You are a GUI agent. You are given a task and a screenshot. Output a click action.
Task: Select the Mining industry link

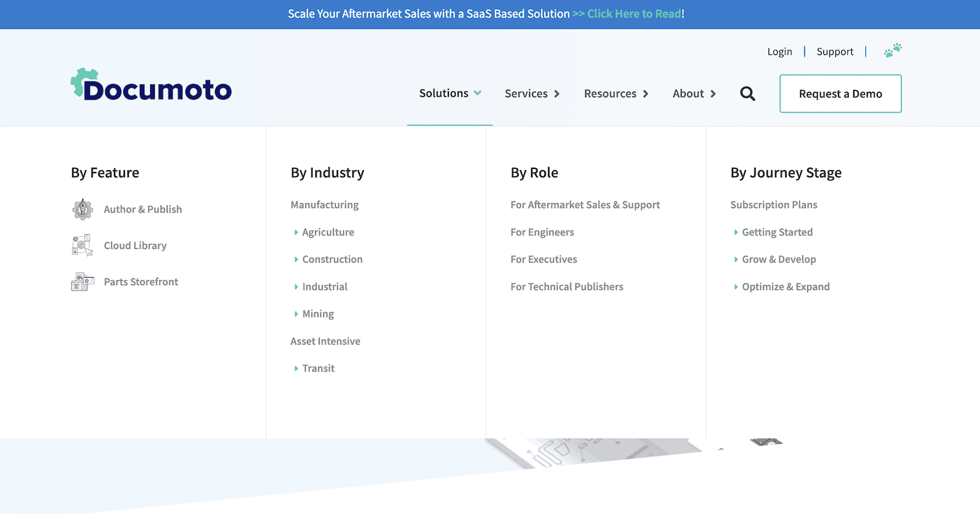318,314
